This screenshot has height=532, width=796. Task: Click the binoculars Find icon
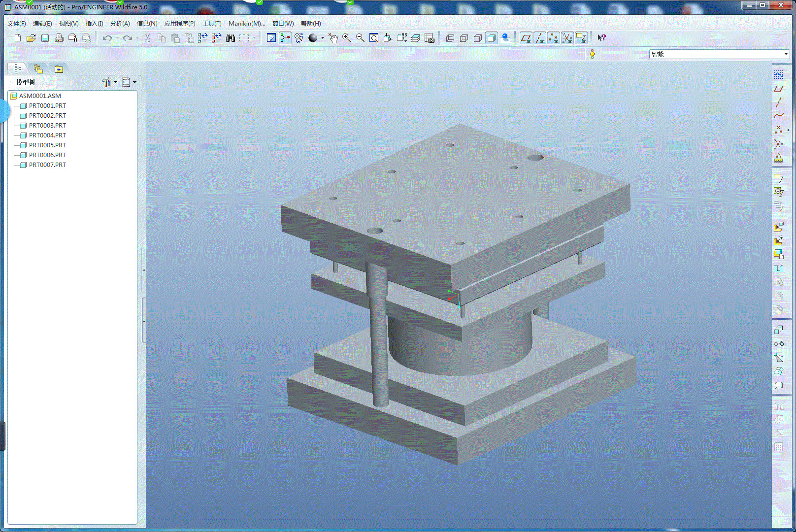230,38
